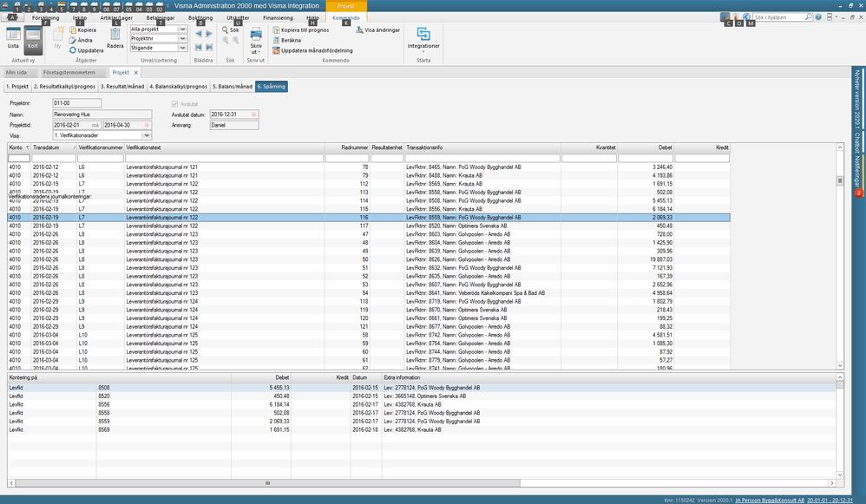
Task: Open the Skriv ut printer menu
Action: 256,38
